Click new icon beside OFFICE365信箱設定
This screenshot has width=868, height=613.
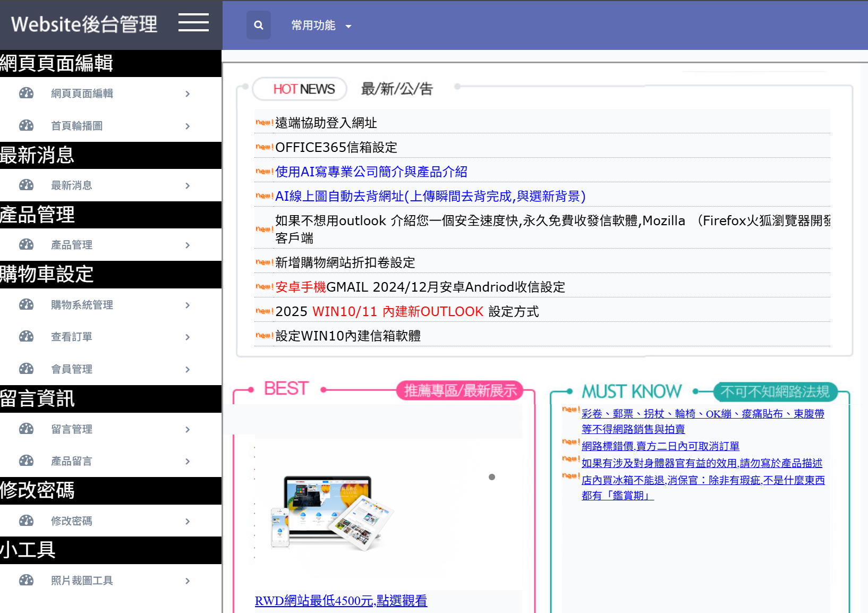(264, 147)
